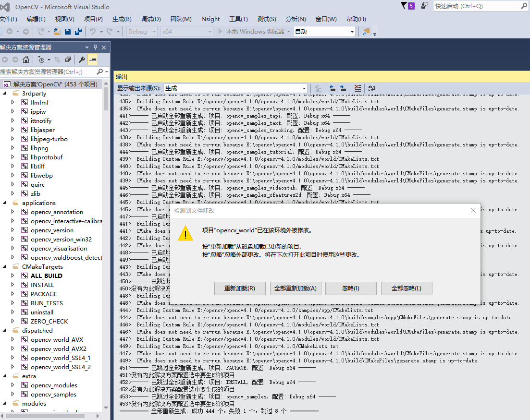The width and height of the screenshot is (530, 420).
Task: Click output go to previous message icon
Action: [x=333, y=88]
